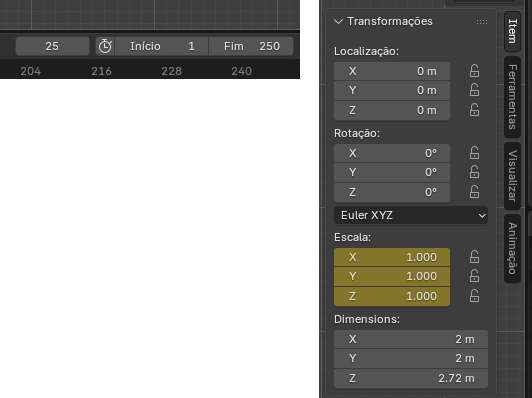Click the Dimensions: label
The width and height of the screenshot is (532, 398).
(x=367, y=319)
